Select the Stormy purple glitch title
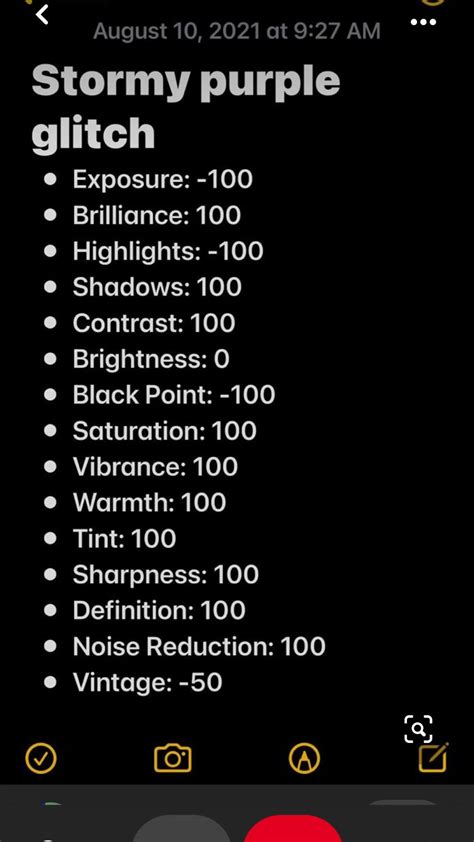 pos(186,107)
